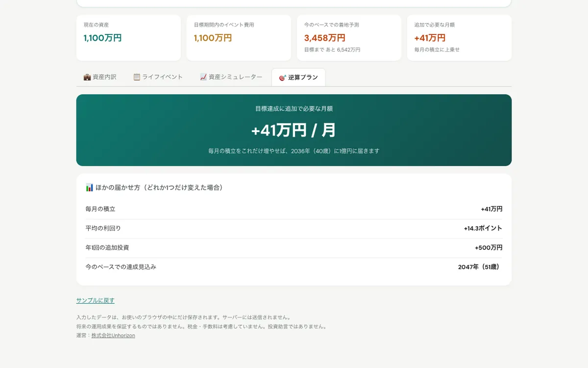Click the 今のペースでの着地予測 card label
The width and height of the screenshot is (588, 368).
[x=332, y=25]
